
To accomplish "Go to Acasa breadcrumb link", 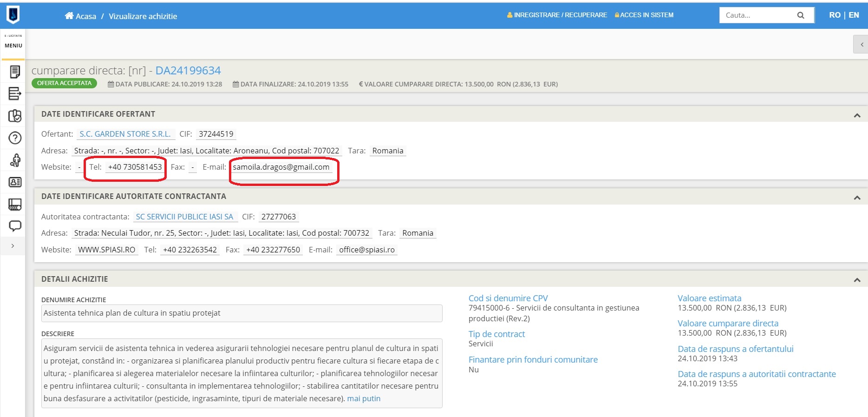I will [86, 16].
